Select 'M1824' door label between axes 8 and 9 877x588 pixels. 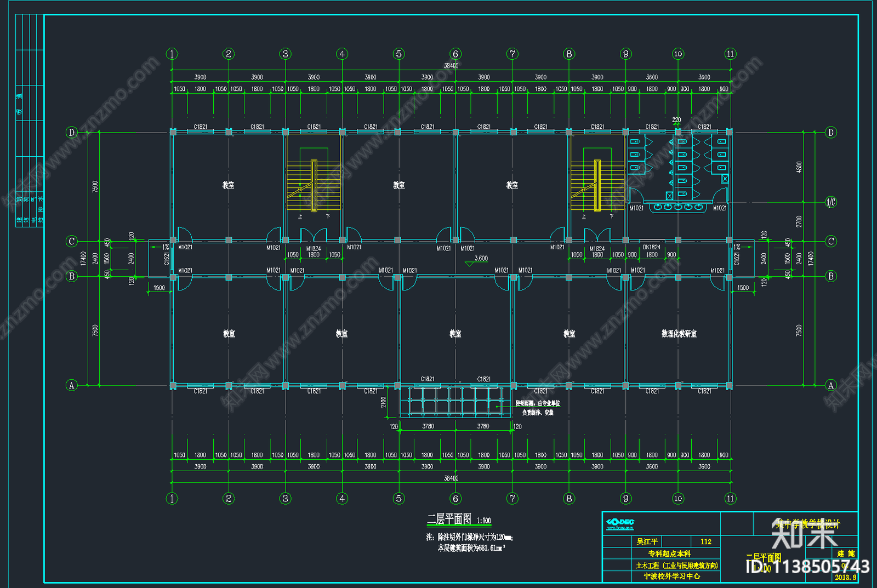point(597,248)
